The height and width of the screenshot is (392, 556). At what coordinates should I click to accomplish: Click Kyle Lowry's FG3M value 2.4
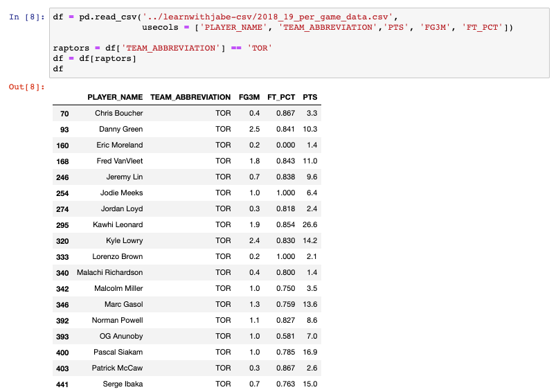(255, 241)
